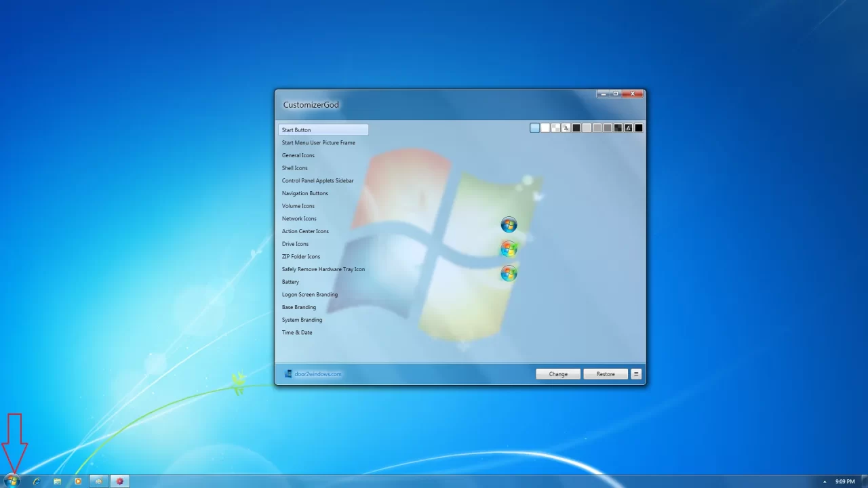This screenshot has width=868, height=488.
Task: Pick the solid black background swatch
Action: click(x=639, y=127)
